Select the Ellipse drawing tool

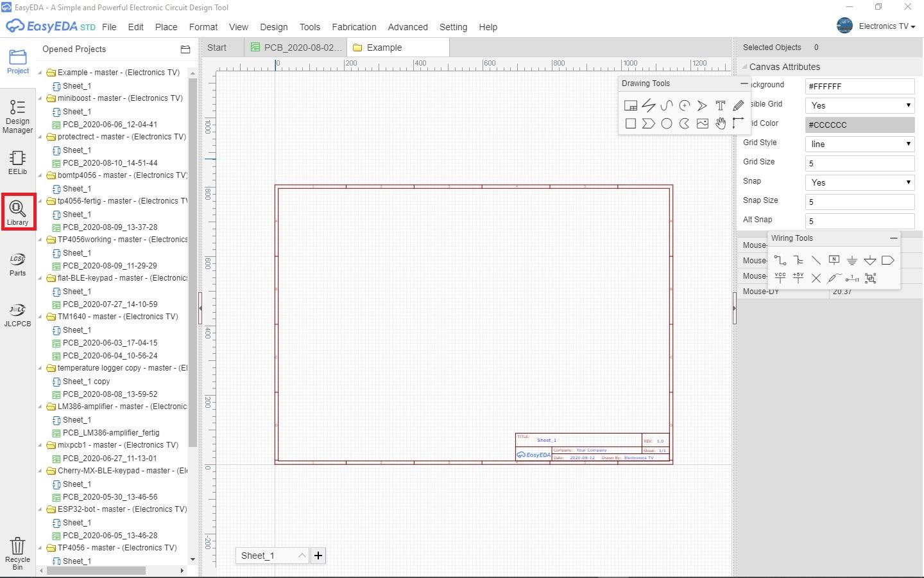coord(667,123)
